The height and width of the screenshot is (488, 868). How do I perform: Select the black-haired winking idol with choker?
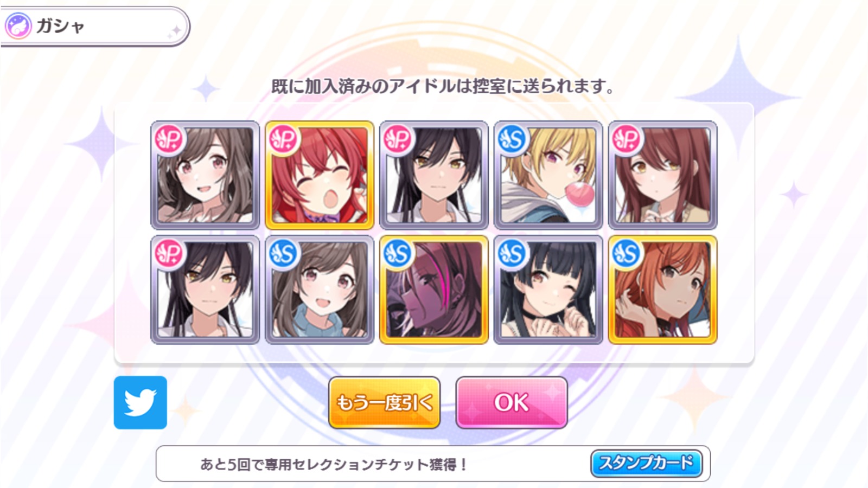coord(548,290)
